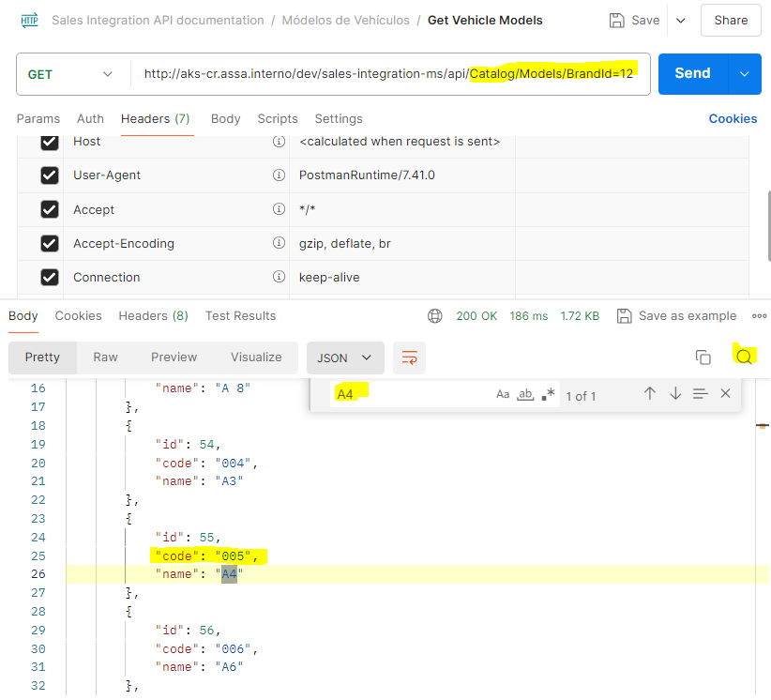Copy the response body to clipboard
Image resolution: width=771 pixels, height=700 pixels.
[703, 358]
